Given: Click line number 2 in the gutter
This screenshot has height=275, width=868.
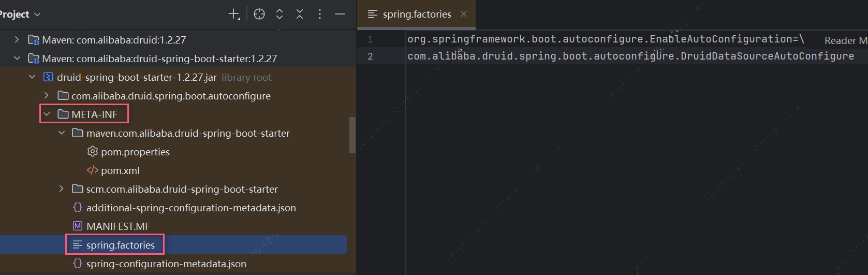Looking at the screenshot, I should coord(370,56).
